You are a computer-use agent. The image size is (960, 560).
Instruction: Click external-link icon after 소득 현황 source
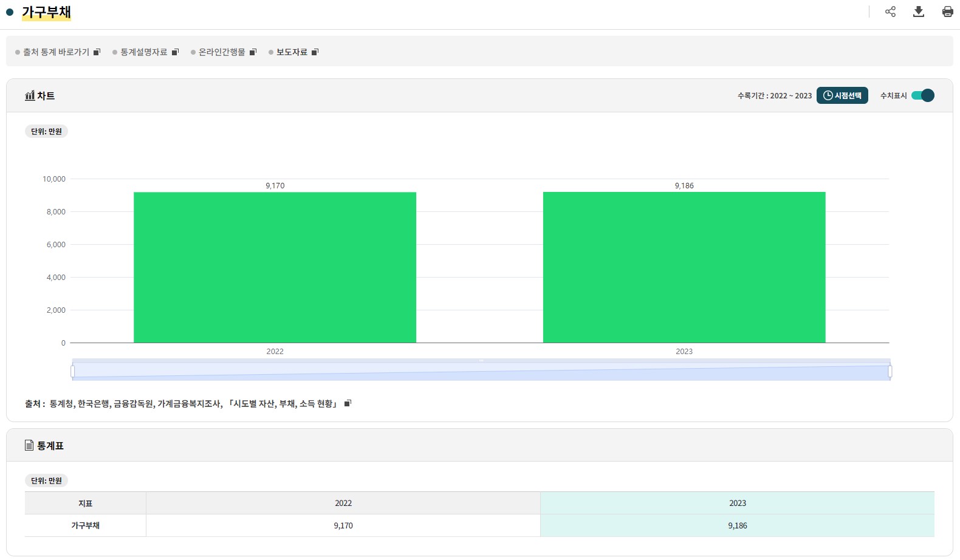[x=348, y=403]
